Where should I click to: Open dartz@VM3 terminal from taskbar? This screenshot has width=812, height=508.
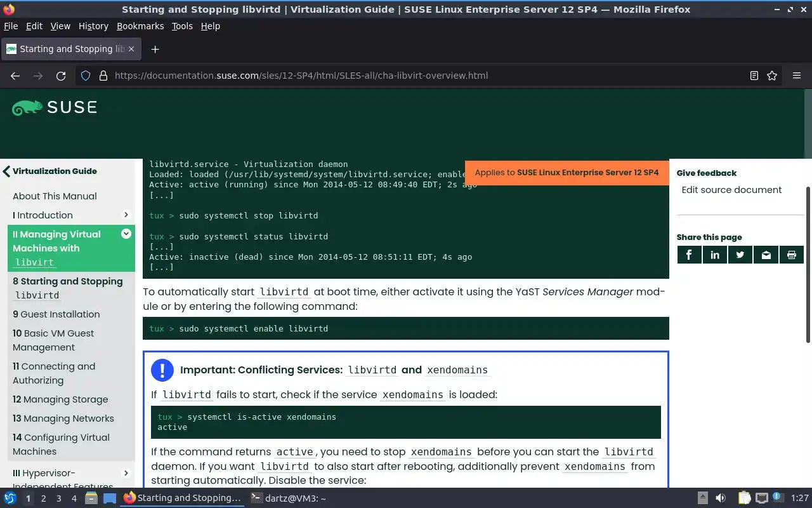(288, 498)
